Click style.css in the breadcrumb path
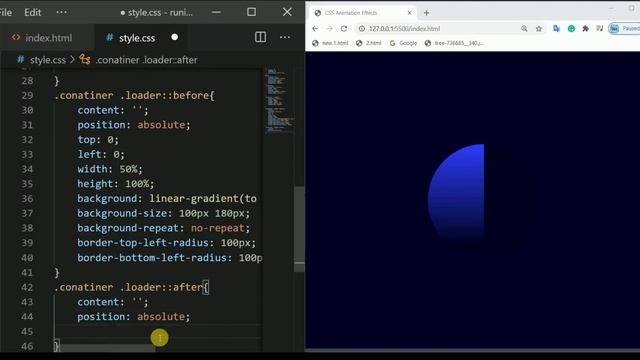 pyautogui.click(x=48, y=60)
